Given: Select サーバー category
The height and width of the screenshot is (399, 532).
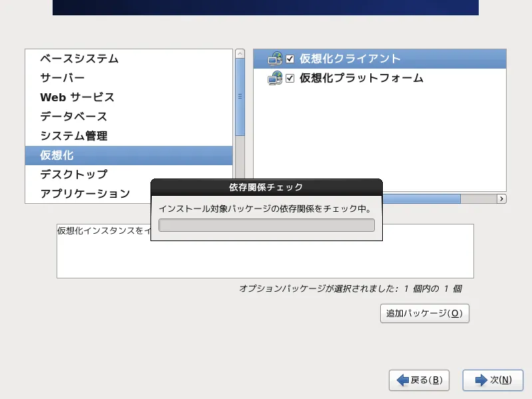Looking at the screenshot, I should (x=129, y=78).
